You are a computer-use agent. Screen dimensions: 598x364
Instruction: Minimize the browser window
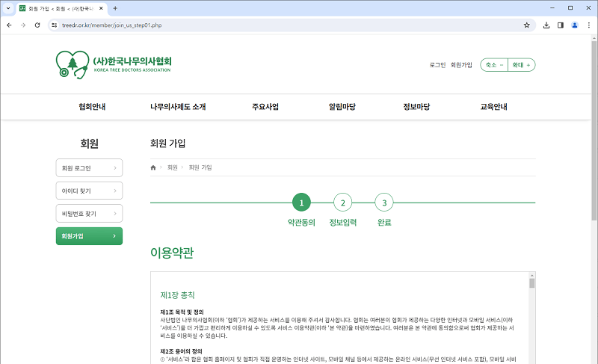point(552,8)
